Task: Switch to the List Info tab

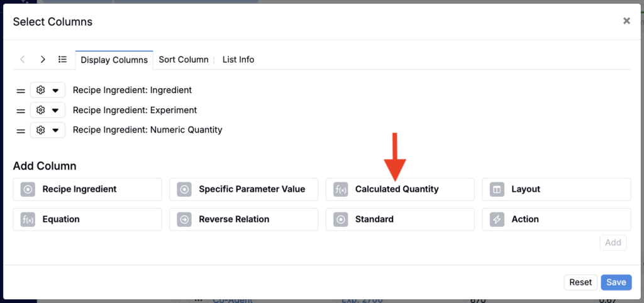Action: tap(238, 60)
